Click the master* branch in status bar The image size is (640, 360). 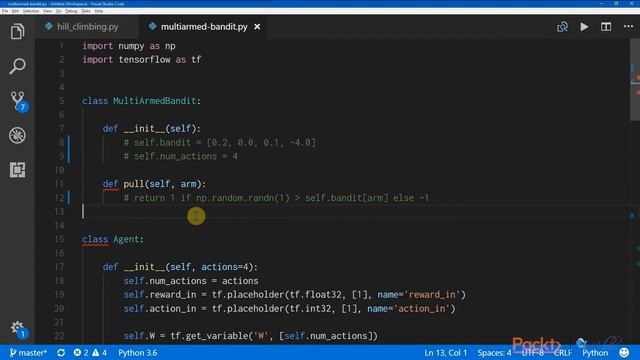pyautogui.click(x=28, y=353)
